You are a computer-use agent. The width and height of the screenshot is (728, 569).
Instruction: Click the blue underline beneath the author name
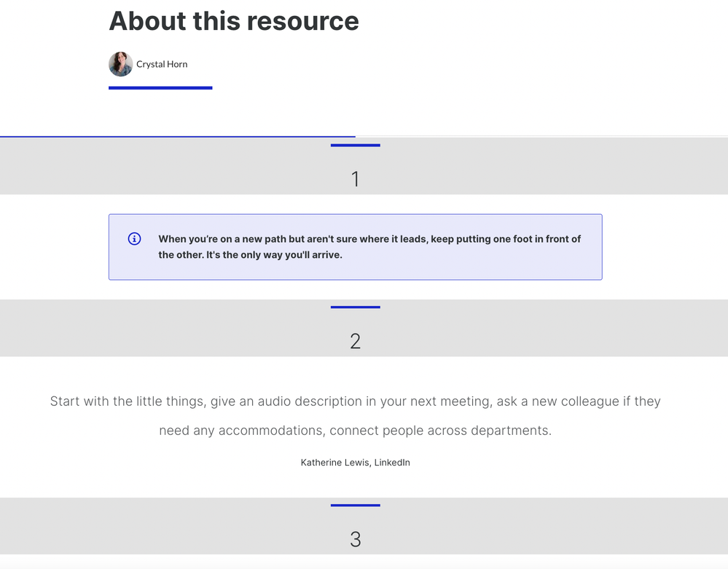click(x=160, y=88)
